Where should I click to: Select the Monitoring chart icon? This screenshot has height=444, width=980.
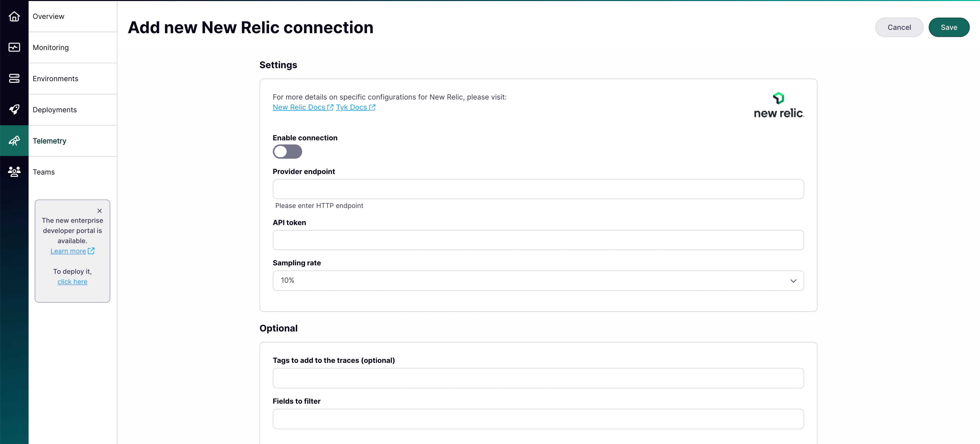tap(14, 47)
